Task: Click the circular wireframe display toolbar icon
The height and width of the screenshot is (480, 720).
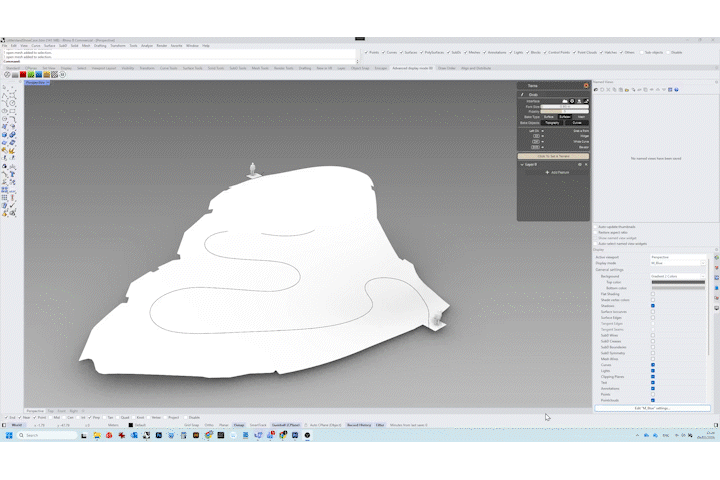Action: coord(7,74)
